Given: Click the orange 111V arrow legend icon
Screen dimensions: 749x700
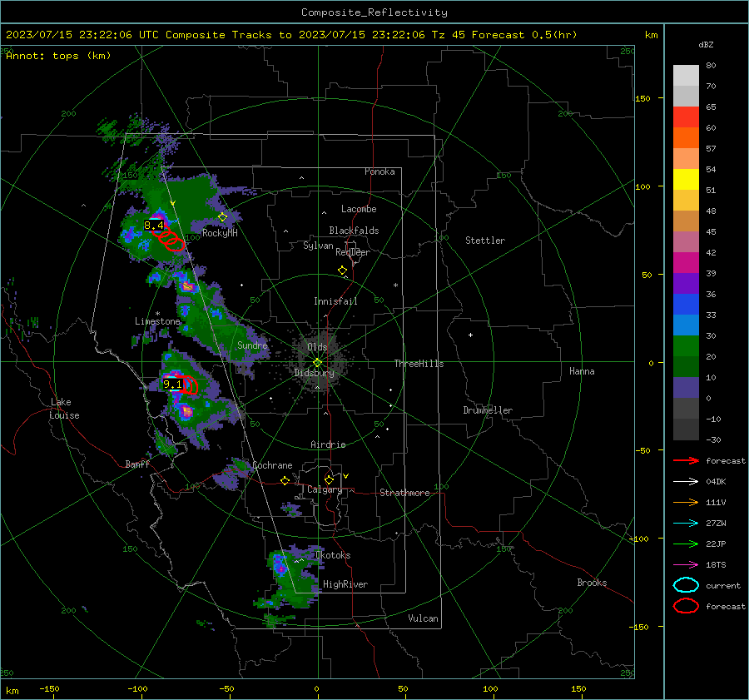Looking at the screenshot, I should tap(686, 502).
